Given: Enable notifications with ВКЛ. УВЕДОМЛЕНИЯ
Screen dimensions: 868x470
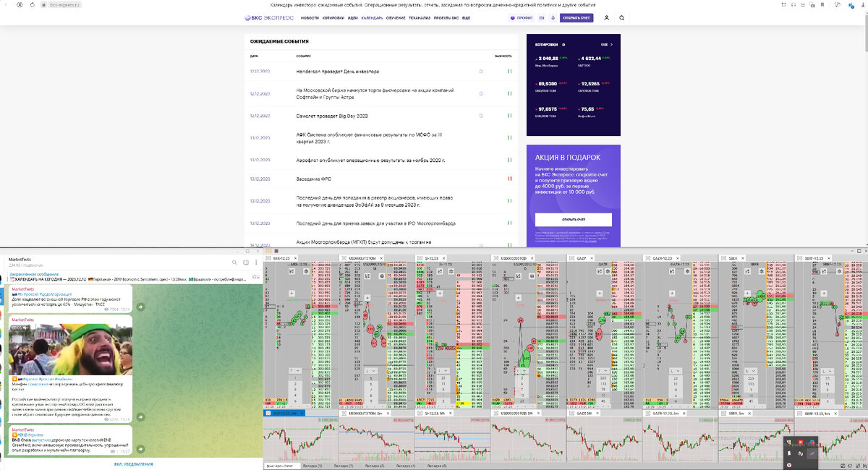Looking at the screenshot, I should coord(133,463).
